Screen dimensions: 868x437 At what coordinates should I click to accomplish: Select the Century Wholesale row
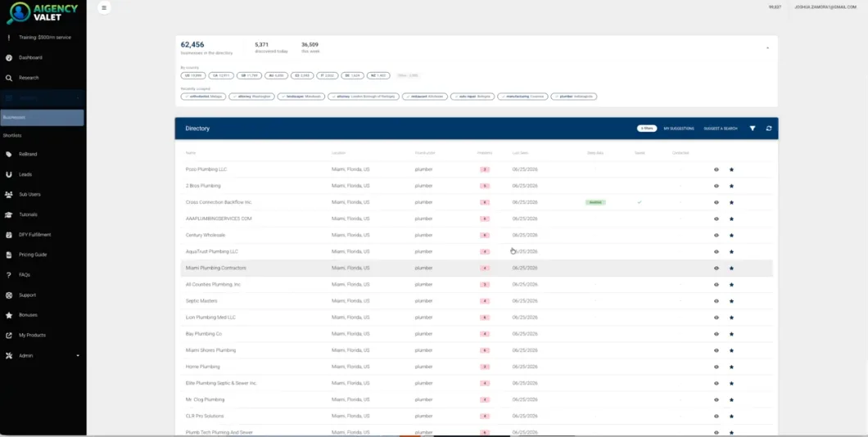[476, 235]
